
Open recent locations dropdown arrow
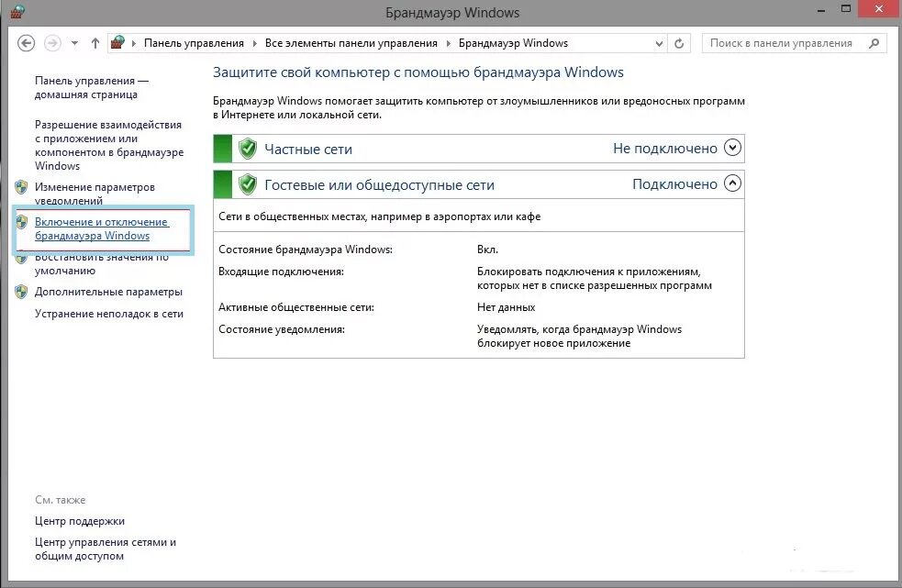[x=74, y=43]
